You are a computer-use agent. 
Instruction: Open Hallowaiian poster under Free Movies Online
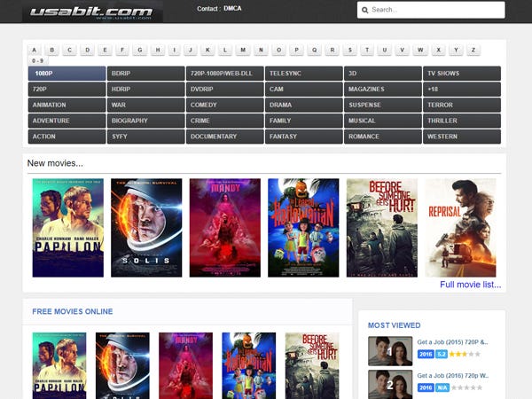248,365
